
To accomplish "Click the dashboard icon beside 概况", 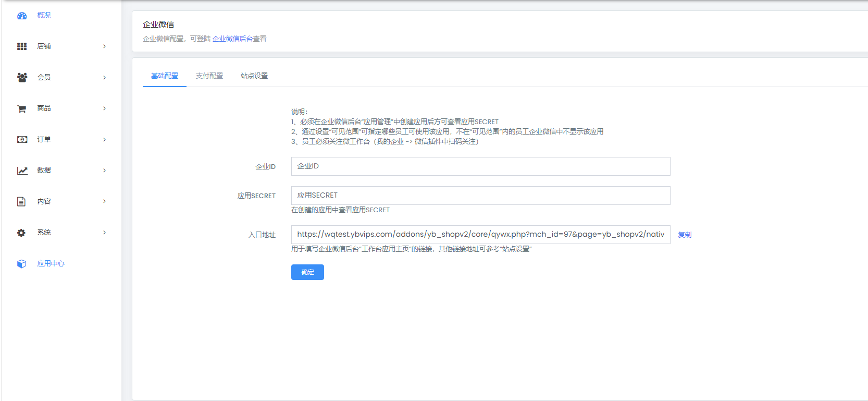I will [22, 16].
